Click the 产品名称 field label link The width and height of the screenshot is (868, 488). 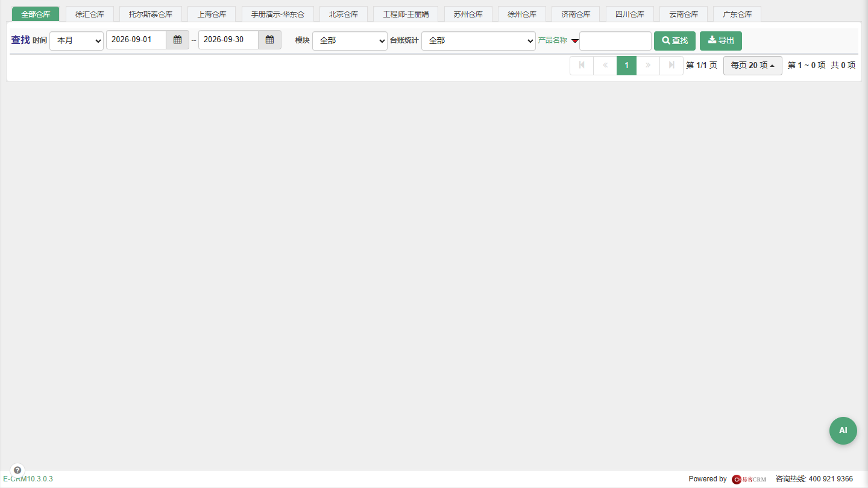click(x=553, y=40)
